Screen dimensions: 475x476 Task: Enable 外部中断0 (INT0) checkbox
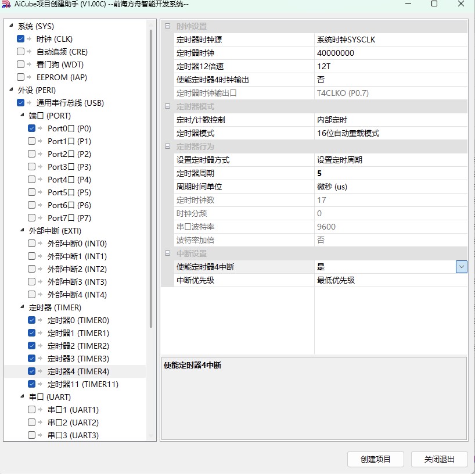(x=31, y=243)
